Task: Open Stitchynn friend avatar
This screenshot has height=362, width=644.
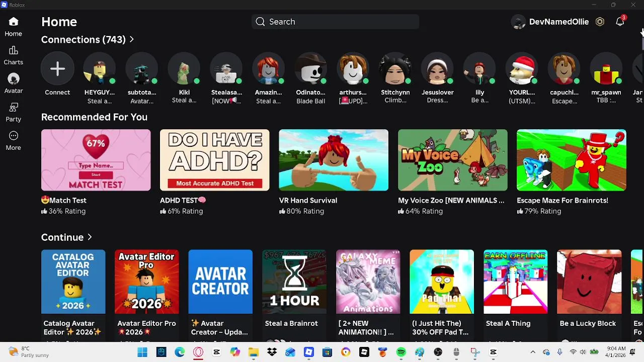Action: pyautogui.click(x=395, y=69)
